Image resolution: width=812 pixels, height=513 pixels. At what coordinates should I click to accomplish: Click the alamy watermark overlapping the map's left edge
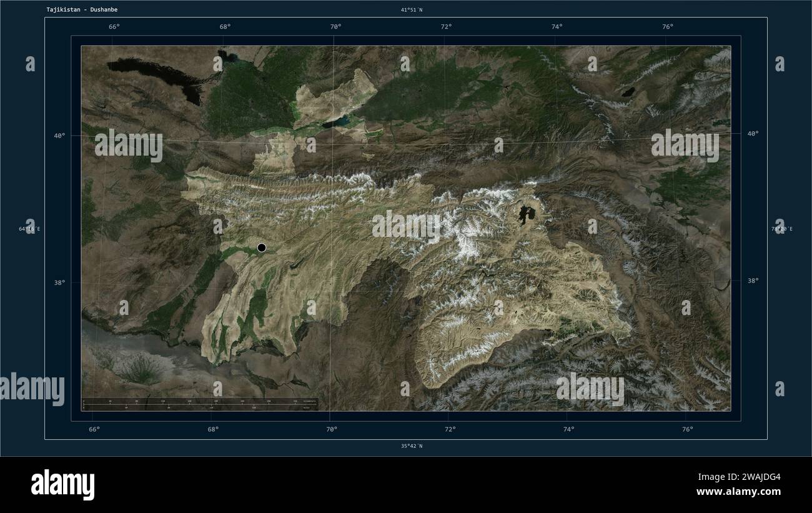pos(32,389)
